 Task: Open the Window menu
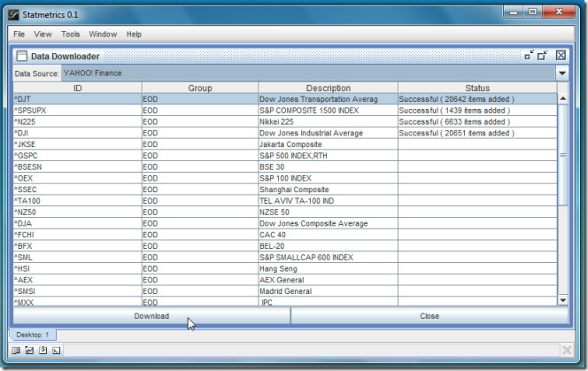point(103,35)
